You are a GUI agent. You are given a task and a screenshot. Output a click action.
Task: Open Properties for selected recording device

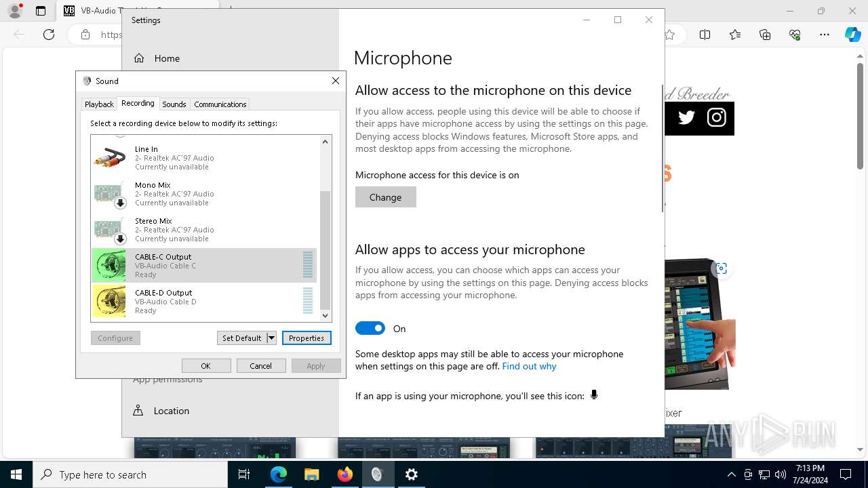coord(307,338)
